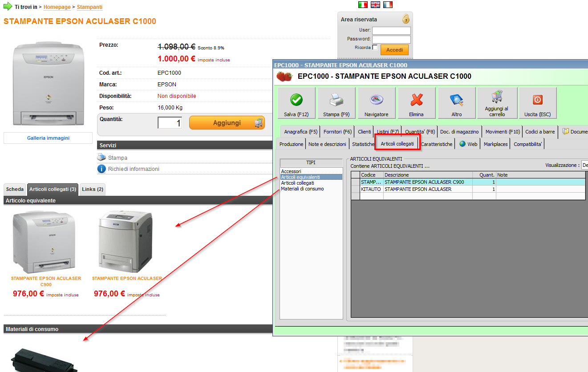Click the Elimina red X button
Image resolution: width=588 pixels, height=372 pixels.
click(x=417, y=103)
